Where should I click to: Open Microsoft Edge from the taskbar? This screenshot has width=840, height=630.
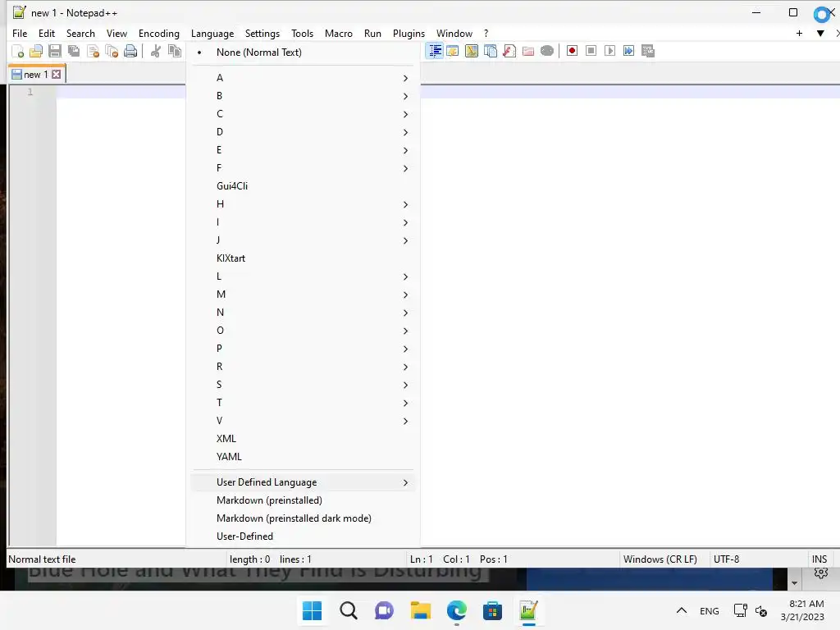[456, 610]
